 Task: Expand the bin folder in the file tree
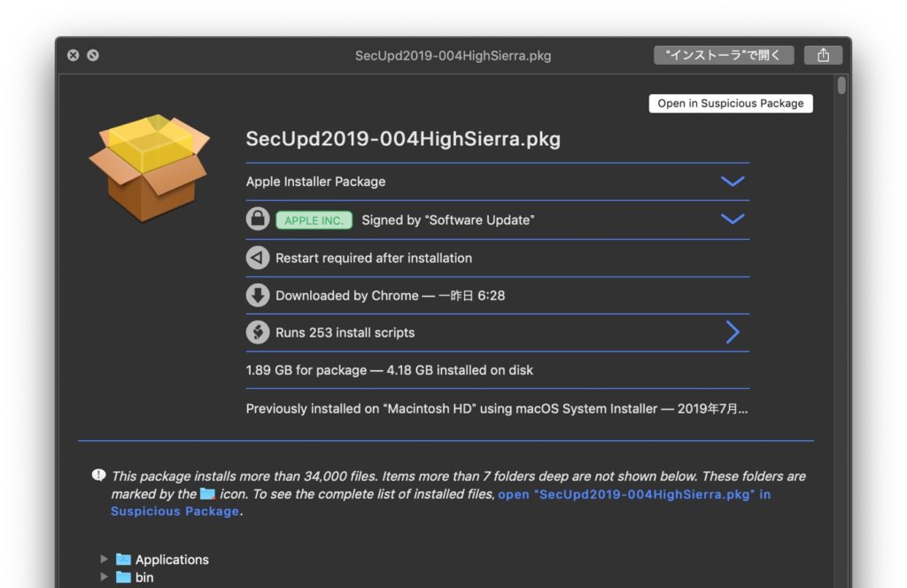click(x=104, y=576)
